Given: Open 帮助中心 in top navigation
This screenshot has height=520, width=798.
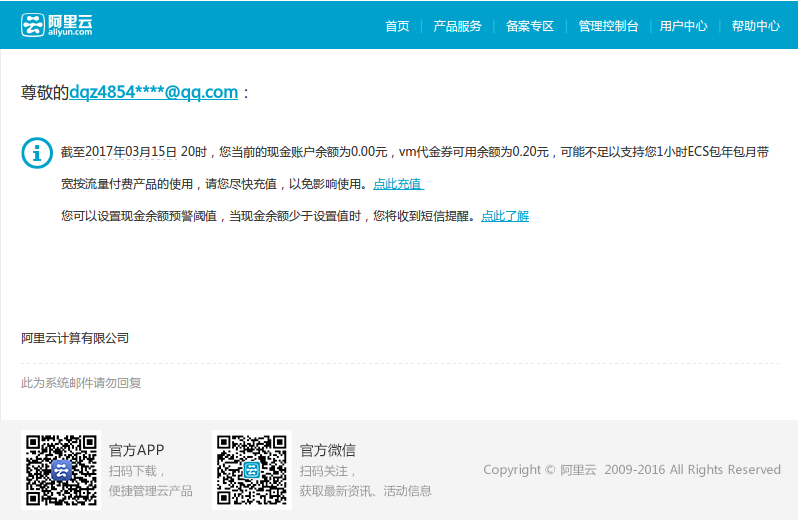Looking at the screenshot, I should [x=756, y=26].
